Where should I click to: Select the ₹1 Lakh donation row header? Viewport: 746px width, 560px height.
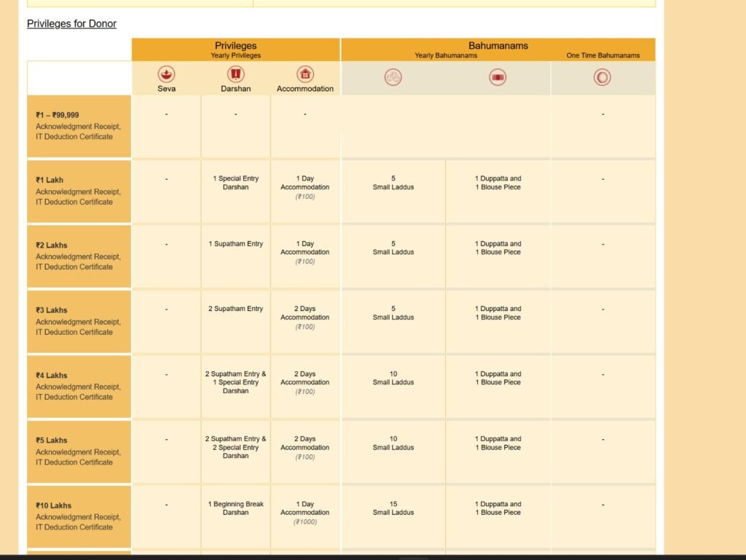tap(79, 191)
